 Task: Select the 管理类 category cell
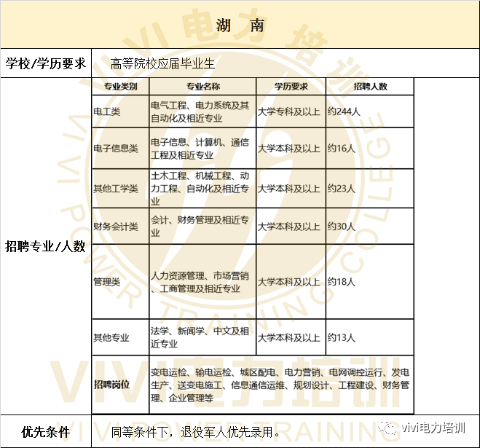(x=121, y=282)
